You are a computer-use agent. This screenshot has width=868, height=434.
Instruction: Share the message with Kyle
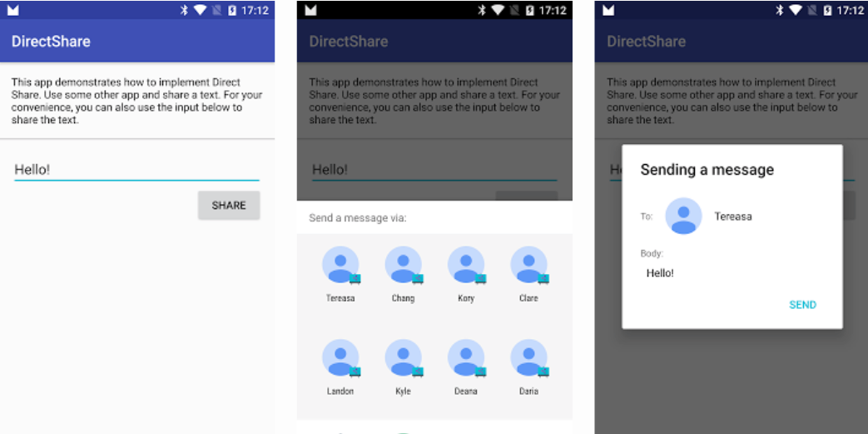tap(403, 358)
